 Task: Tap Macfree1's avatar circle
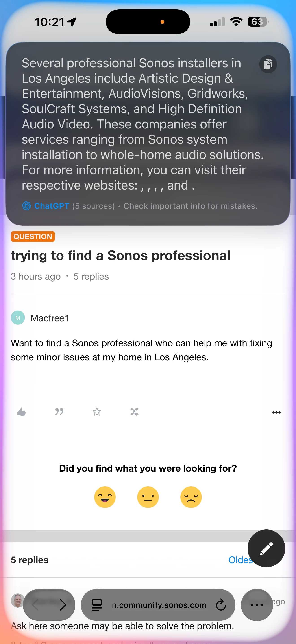point(18,318)
